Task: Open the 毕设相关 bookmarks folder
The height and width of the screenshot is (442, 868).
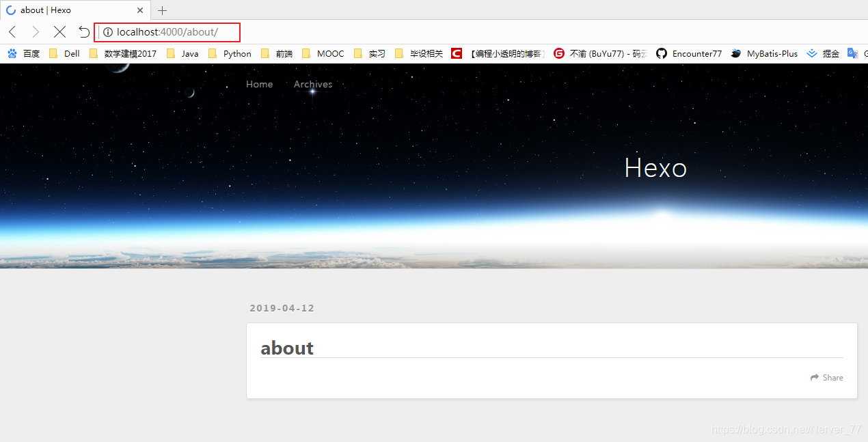Action: click(419, 53)
